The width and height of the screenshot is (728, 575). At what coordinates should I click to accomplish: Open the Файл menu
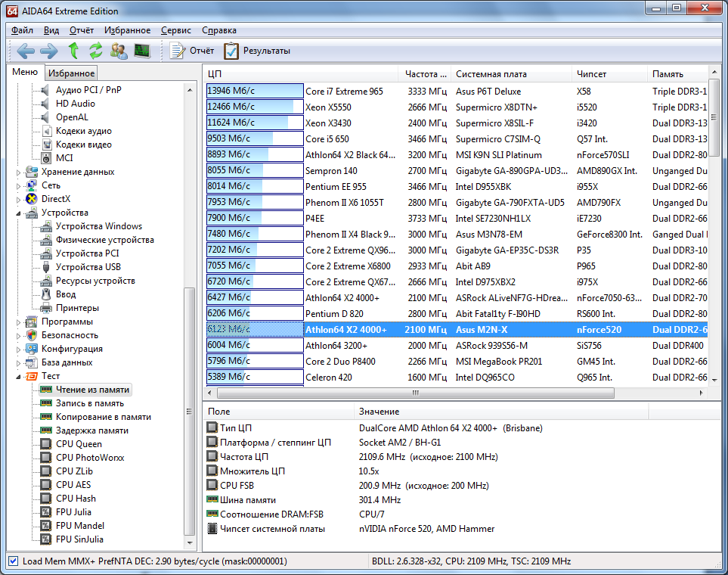[x=22, y=30]
